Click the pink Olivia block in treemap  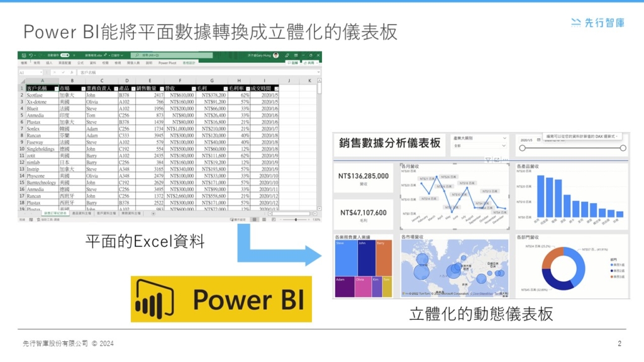coord(363,287)
